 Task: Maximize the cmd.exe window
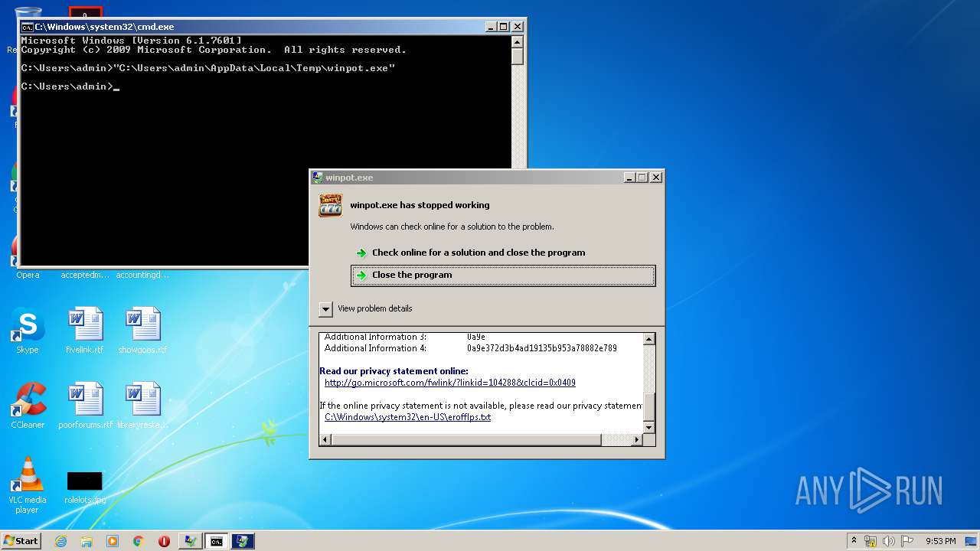503,27
